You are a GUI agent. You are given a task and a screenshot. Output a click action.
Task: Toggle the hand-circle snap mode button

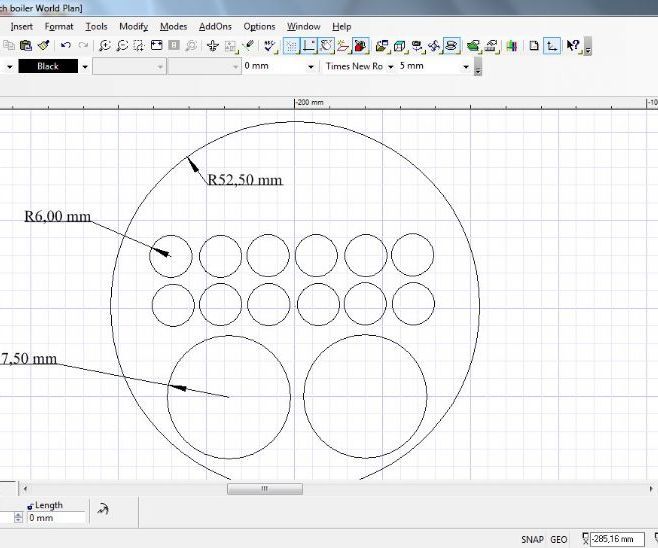point(326,46)
